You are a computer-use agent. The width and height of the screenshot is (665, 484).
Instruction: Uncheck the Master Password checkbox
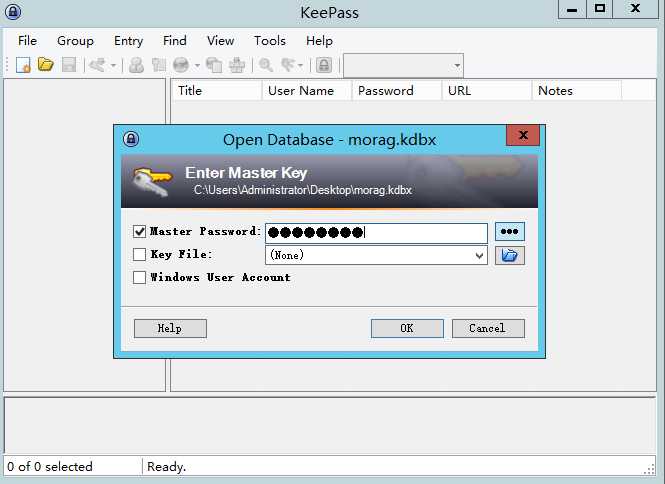(x=140, y=232)
